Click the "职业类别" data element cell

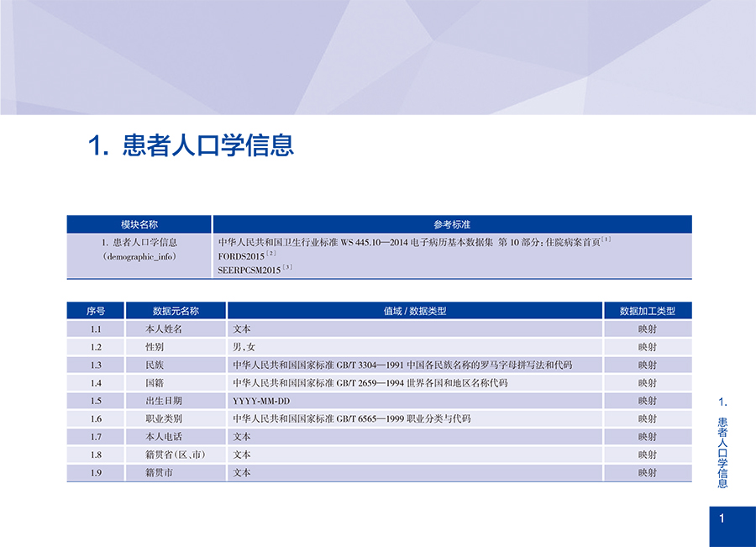point(176,418)
